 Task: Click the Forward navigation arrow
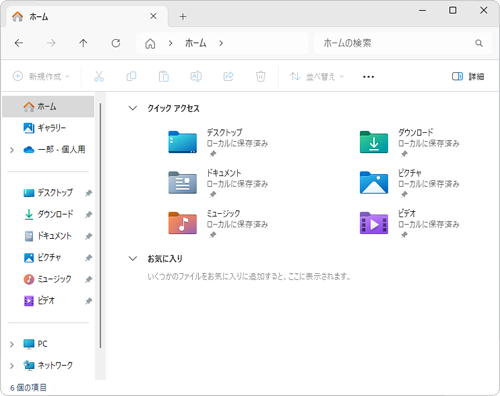(x=51, y=43)
